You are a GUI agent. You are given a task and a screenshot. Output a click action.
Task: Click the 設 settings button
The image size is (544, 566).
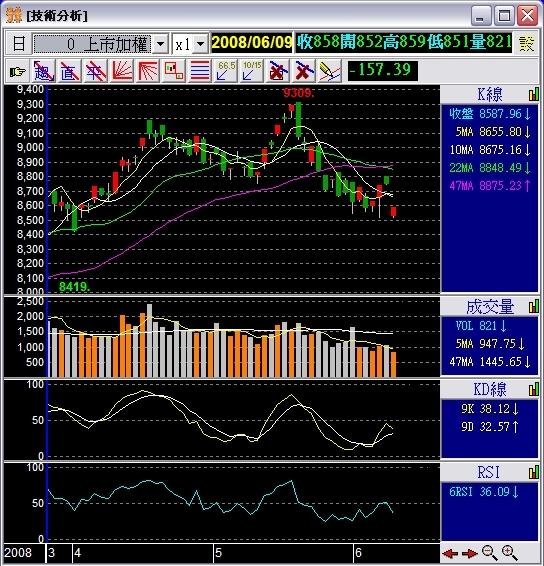[526, 44]
